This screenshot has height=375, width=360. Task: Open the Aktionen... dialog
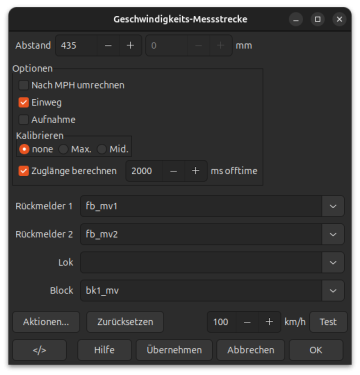point(46,322)
